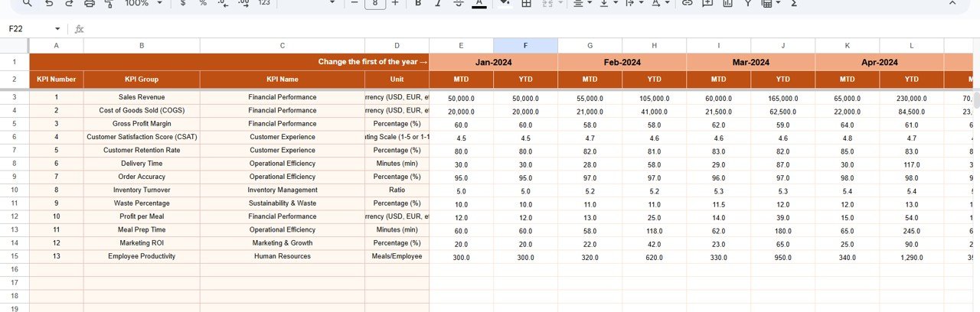Select row 3 header
Image resolution: width=980 pixels, height=312 pixels.
pos(15,97)
